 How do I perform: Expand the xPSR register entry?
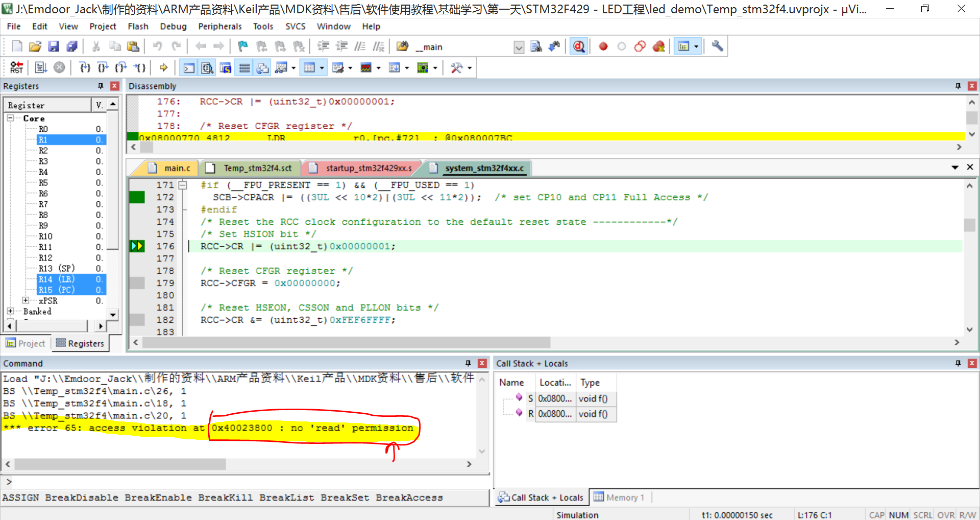[x=27, y=300]
